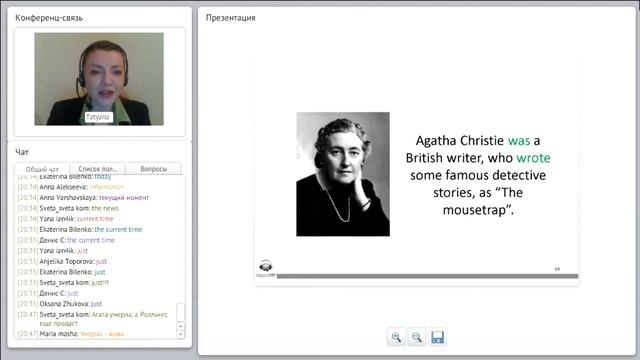The width and height of the screenshot is (640, 360).
Task: Click the chat scrollbar down arrow
Action: 180,334
